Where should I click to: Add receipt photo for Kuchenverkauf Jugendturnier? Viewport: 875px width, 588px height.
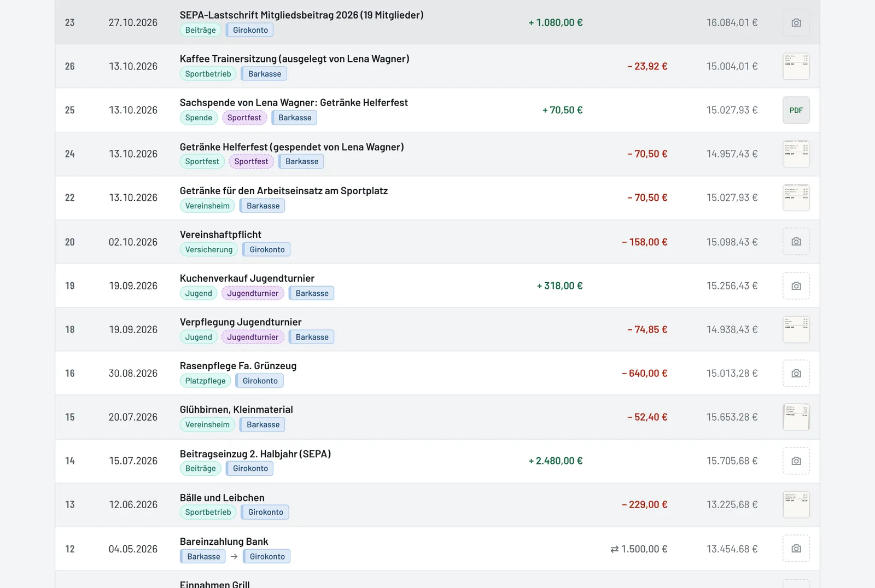pos(796,286)
